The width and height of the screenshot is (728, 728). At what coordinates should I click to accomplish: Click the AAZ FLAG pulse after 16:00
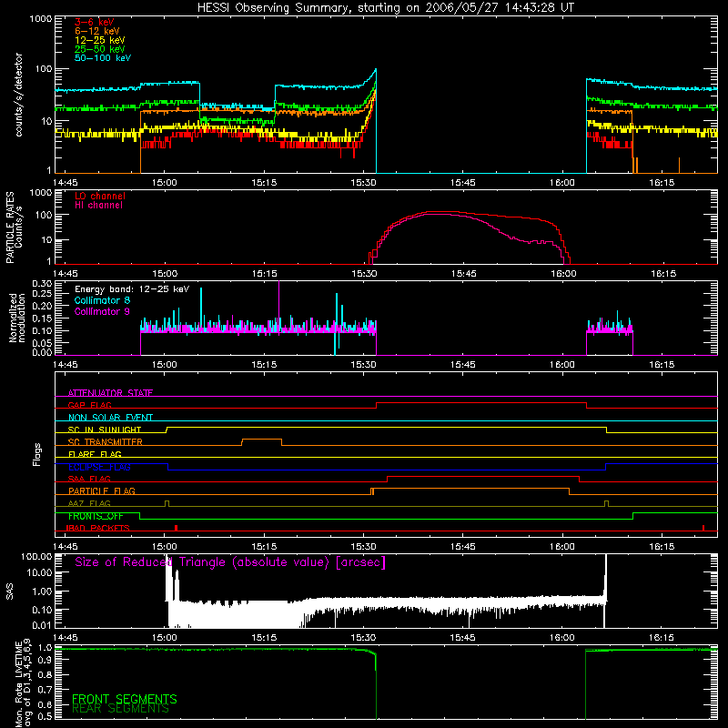[x=606, y=503]
